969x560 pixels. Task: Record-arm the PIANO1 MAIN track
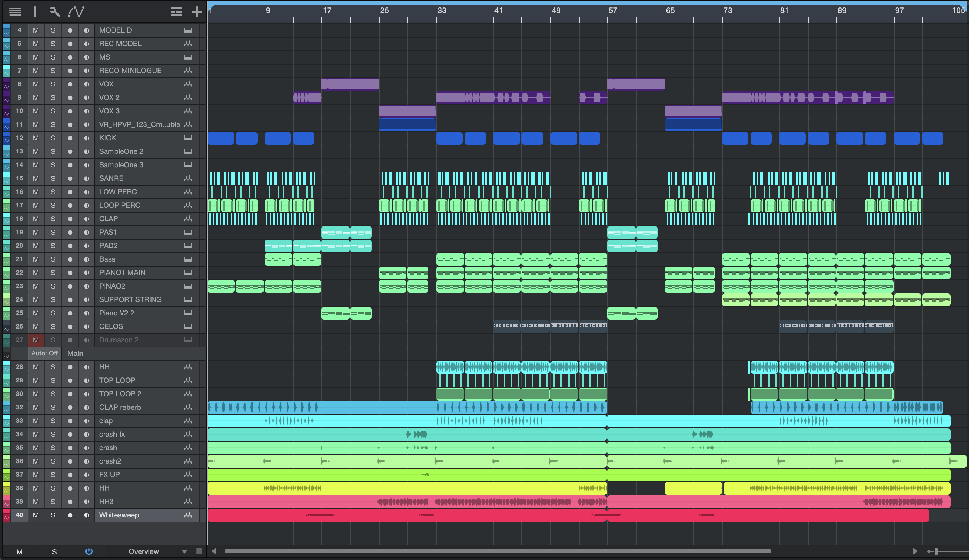(70, 273)
